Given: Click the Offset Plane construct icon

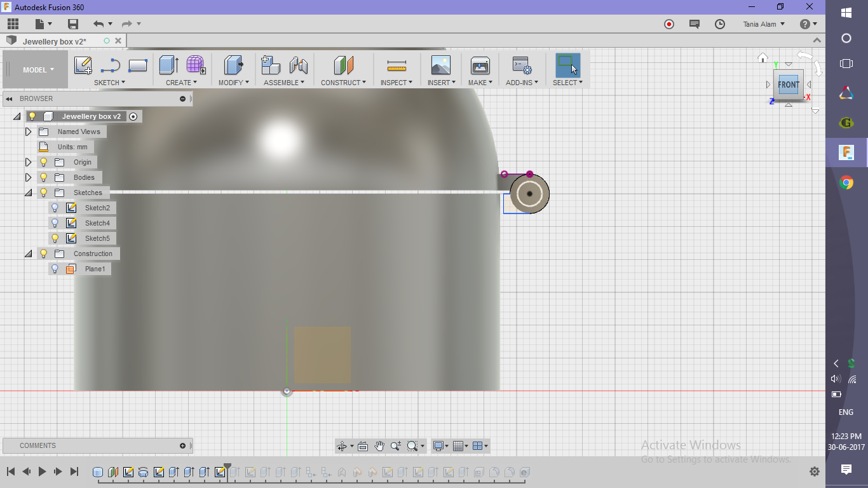Looking at the screenshot, I should coord(343,65).
